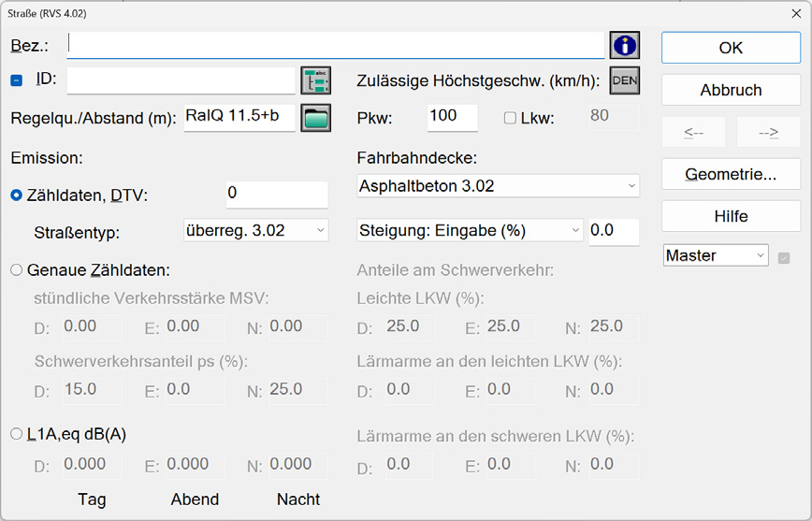Viewport: 812px width, 521px height.
Task: Click Lärmarme leichte LKW N field
Action: 615,390
